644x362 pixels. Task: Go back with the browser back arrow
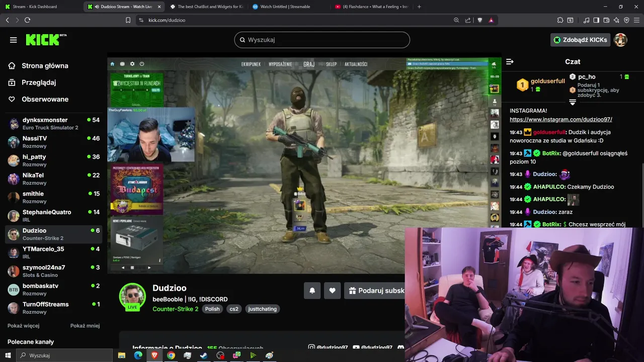click(x=7, y=20)
